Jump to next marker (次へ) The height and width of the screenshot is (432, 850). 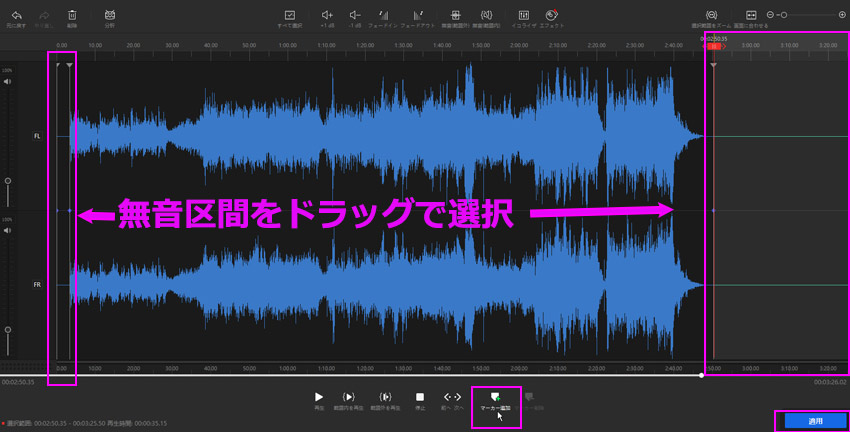(458, 397)
